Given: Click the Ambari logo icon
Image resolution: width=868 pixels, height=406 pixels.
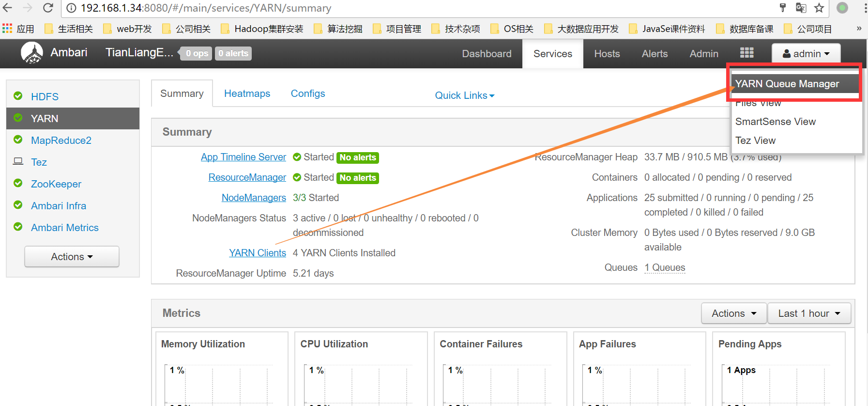Looking at the screenshot, I should coord(32,53).
